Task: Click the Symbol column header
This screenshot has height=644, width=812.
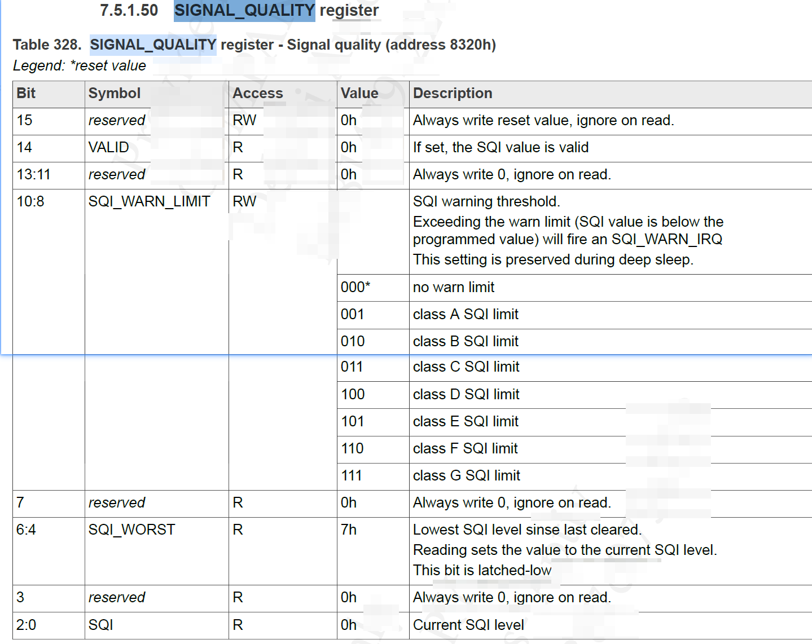Action: click(x=115, y=93)
